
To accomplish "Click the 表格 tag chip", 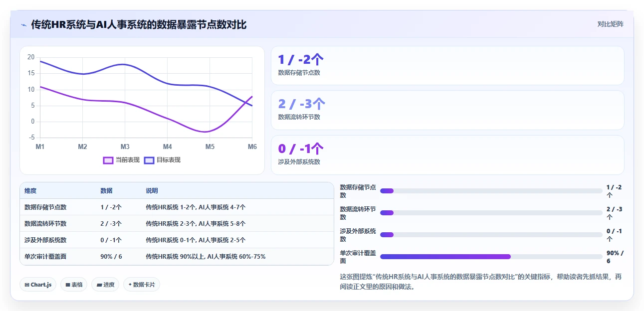I will click(74, 285).
